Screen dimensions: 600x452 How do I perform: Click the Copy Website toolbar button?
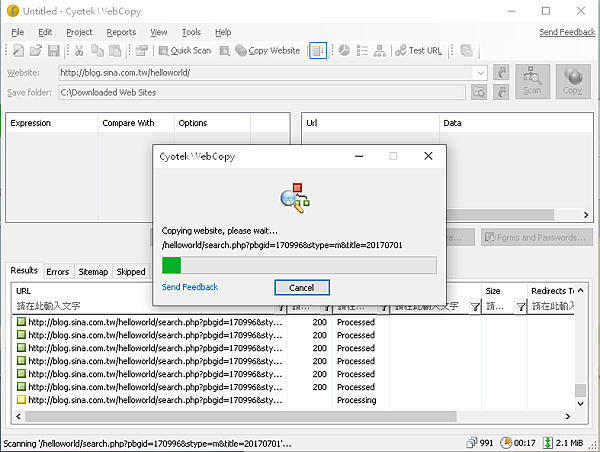click(x=266, y=50)
